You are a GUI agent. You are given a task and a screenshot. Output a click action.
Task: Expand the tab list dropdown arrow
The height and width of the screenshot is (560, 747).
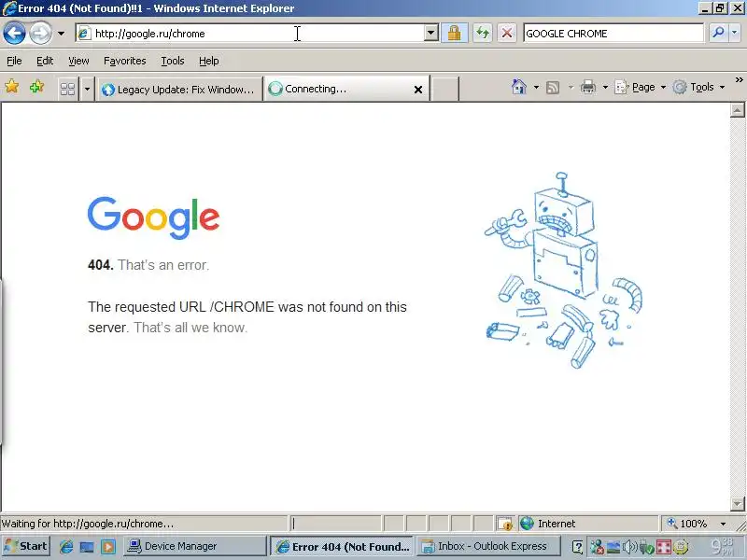coord(87,89)
